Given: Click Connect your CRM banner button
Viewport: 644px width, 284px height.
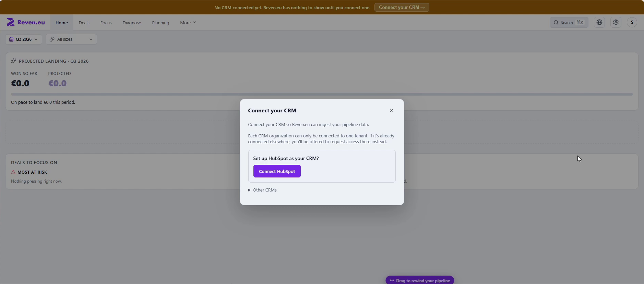Looking at the screenshot, I should 402,7.
